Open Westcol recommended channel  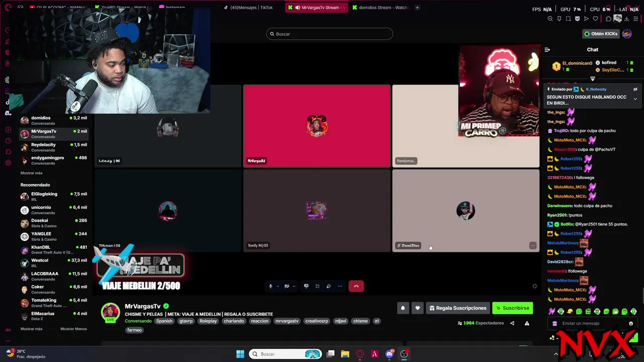54,262
